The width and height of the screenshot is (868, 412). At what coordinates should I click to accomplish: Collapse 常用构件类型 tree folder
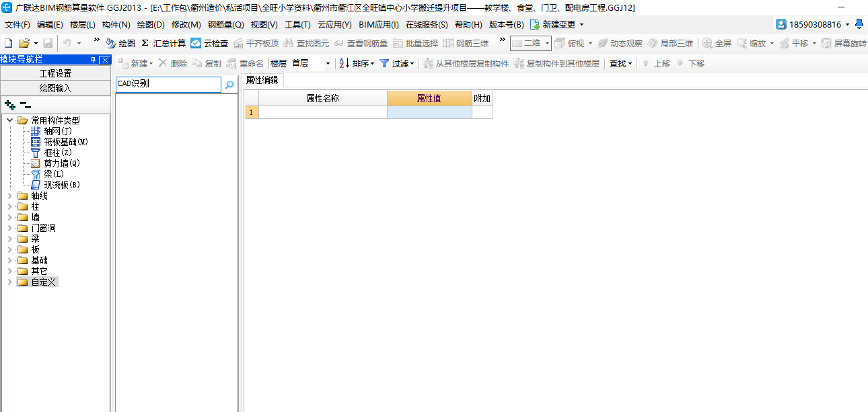(x=10, y=120)
